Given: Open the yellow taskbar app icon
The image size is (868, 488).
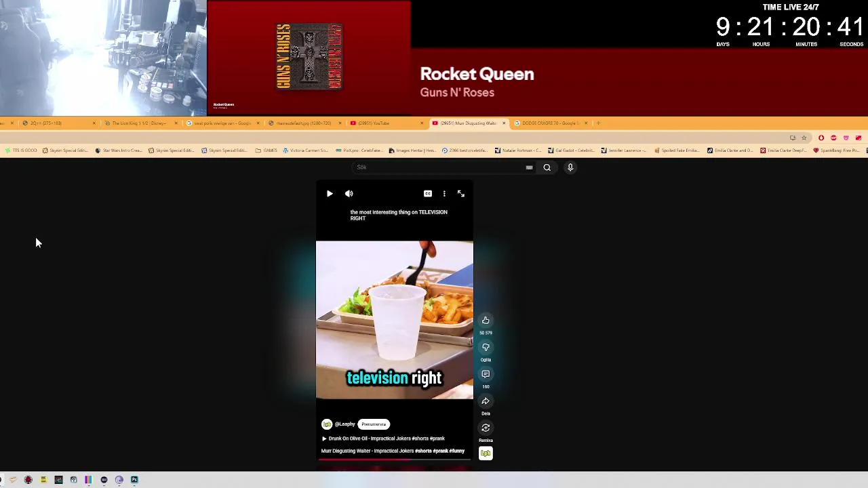Looking at the screenshot, I should point(43,480).
